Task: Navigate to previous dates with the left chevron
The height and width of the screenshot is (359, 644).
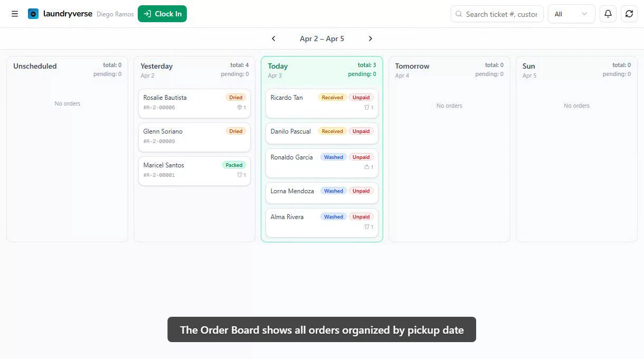Action: click(273, 38)
